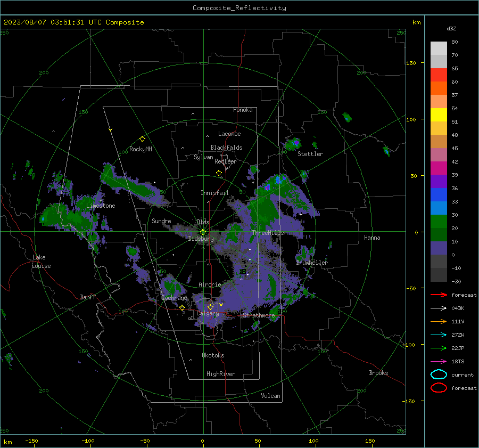
Task: Click the cyan 27ZW arrow legend icon
Action: (x=439, y=335)
